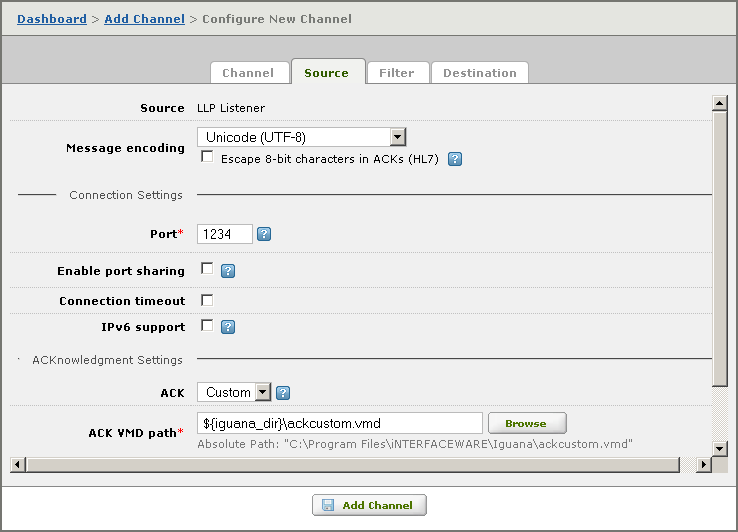
Task: Tick Escape 8-bit characters in ACKs checkbox
Action: pyautogui.click(x=207, y=156)
